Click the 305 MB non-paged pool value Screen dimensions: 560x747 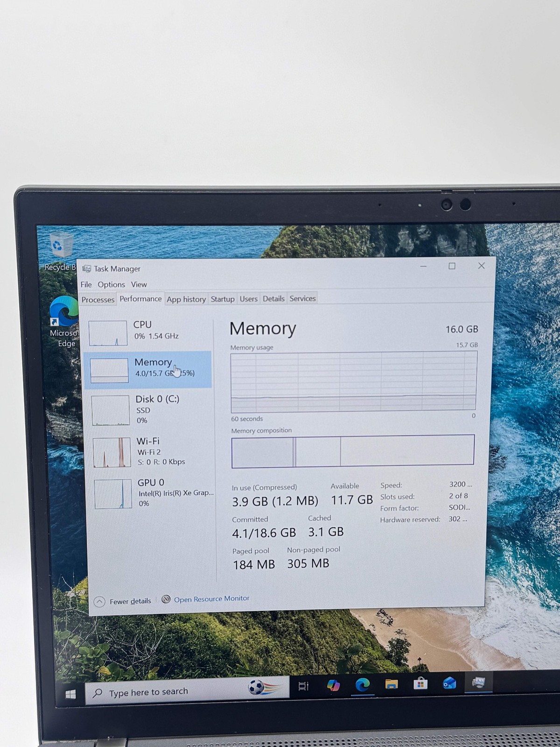tap(308, 564)
